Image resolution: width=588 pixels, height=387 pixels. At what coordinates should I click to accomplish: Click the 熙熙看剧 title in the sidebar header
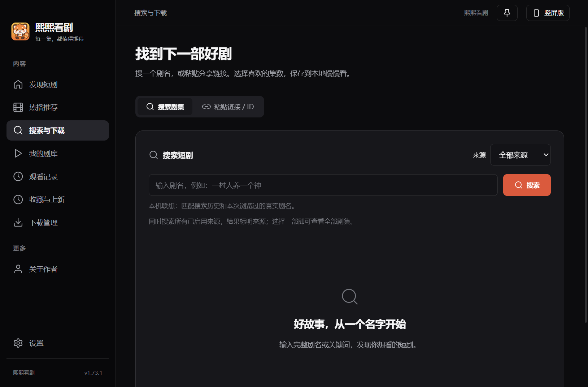[x=54, y=27]
